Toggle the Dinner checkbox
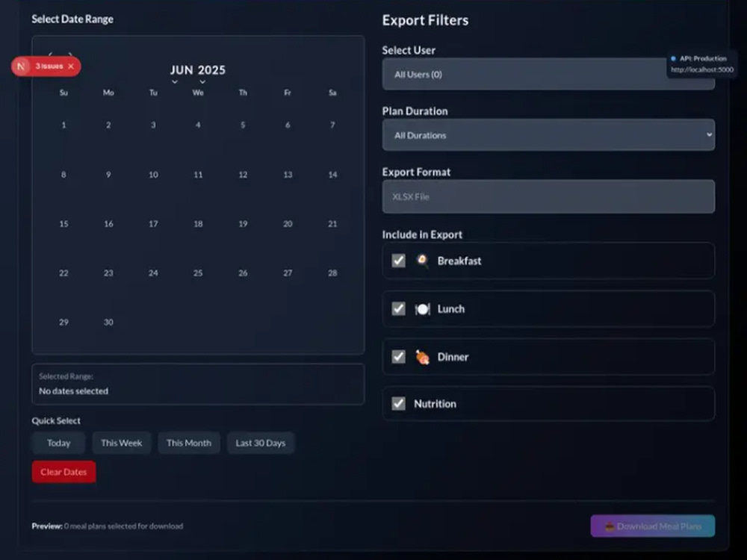The height and width of the screenshot is (560, 747). [398, 357]
